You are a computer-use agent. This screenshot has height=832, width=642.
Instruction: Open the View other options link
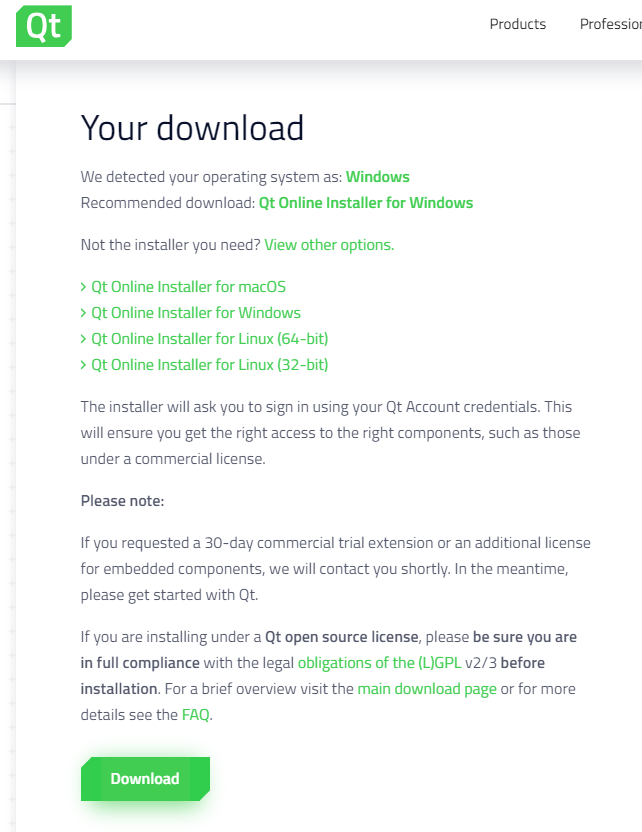coord(329,245)
